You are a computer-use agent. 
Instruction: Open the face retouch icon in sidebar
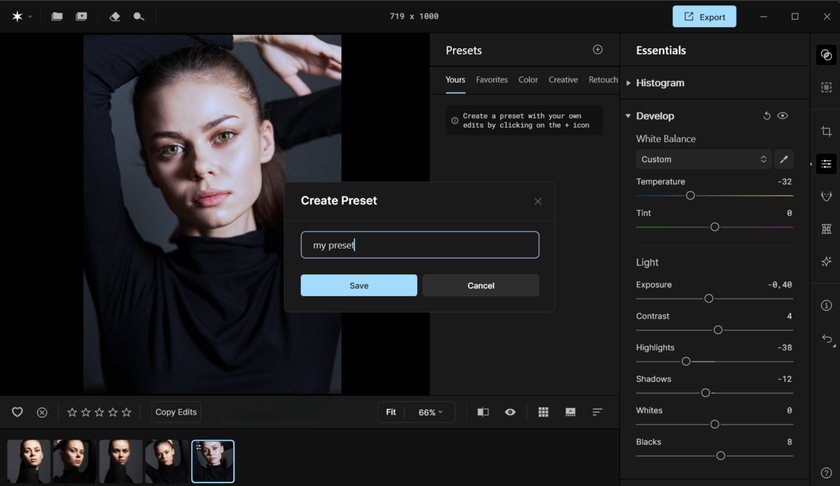click(826, 196)
